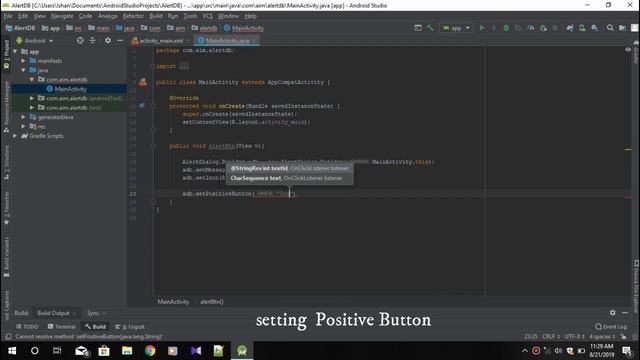Fold the onCreate method in gutter

153,106
